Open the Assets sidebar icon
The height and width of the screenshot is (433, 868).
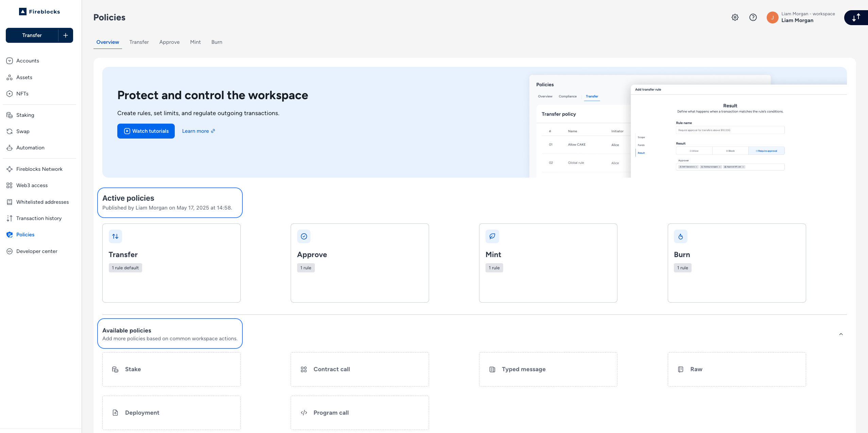point(10,77)
